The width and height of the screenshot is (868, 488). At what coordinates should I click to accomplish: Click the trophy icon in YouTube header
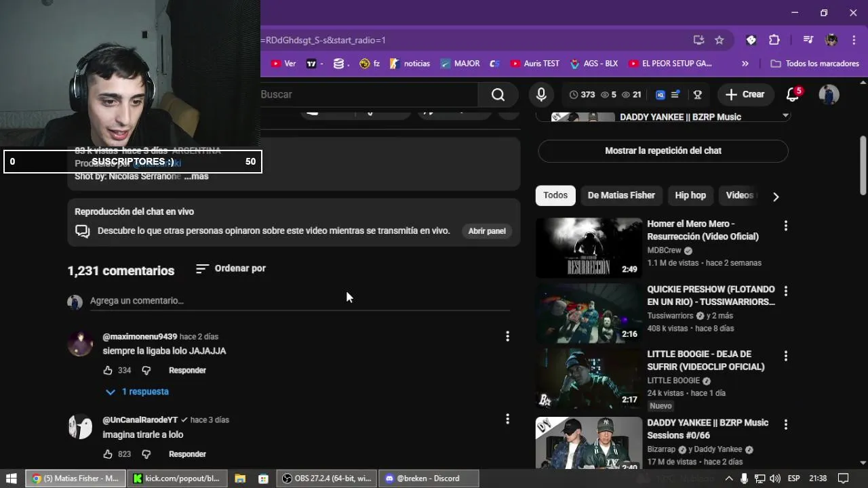click(x=697, y=95)
